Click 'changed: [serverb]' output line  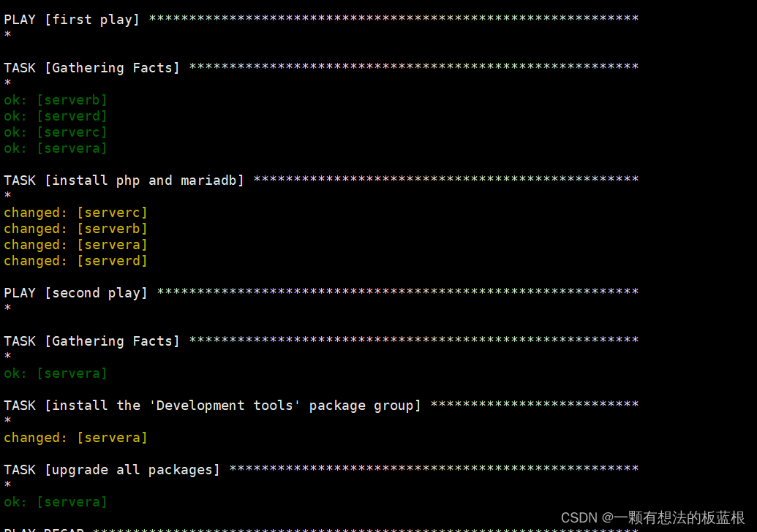pos(76,229)
